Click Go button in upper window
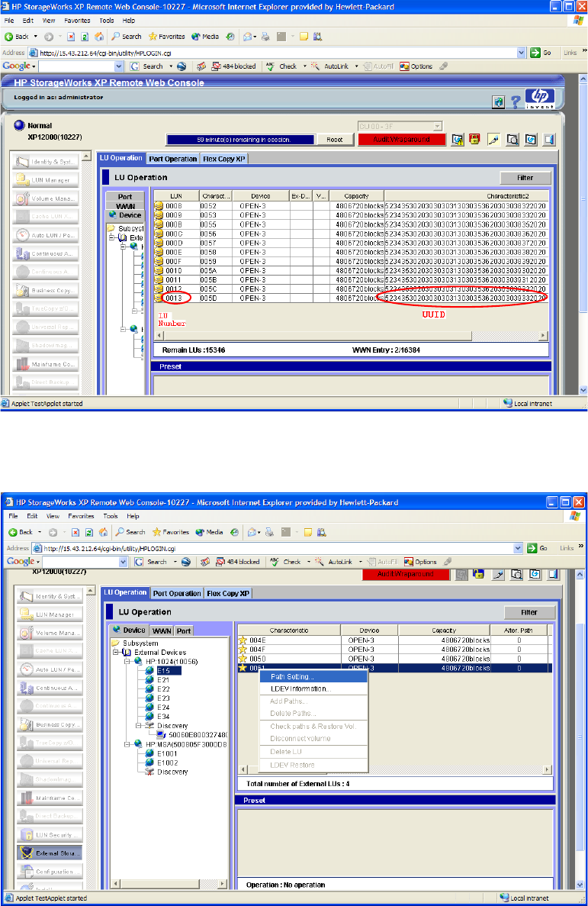Viewport: 588px width, 906px height. (541, 53)
